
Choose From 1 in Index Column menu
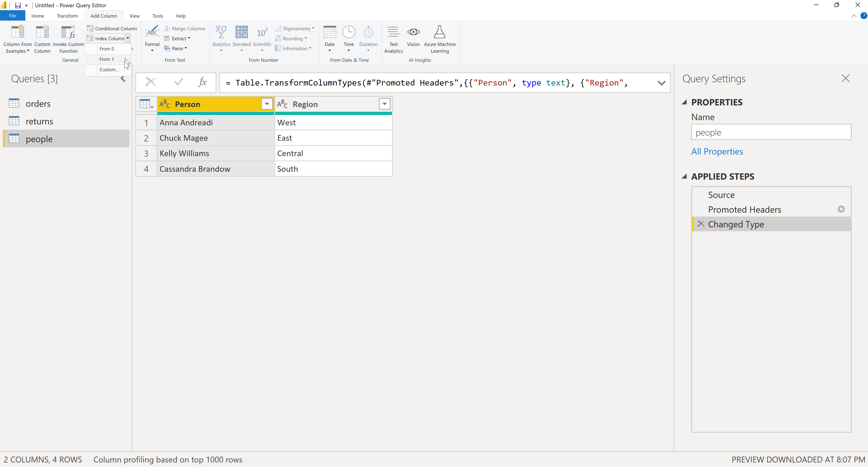(107, 59)
